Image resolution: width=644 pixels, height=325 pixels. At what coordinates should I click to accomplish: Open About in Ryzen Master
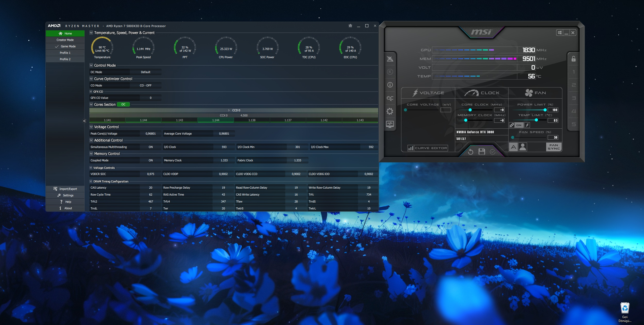point(65,208)
